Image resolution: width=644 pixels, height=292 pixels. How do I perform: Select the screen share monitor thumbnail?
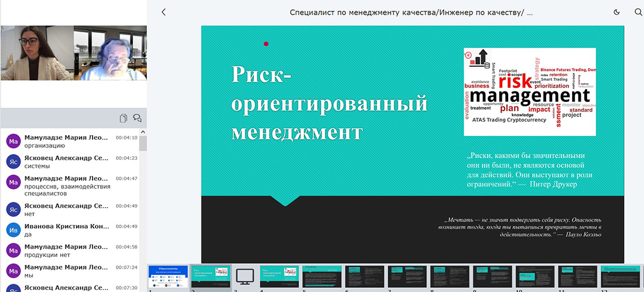pos(245,276)
